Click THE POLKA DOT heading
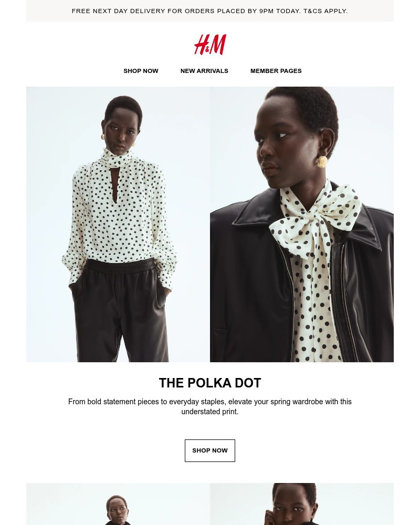Image resolution: width=420 pixels, height=525 pixels. pos(210,383)
